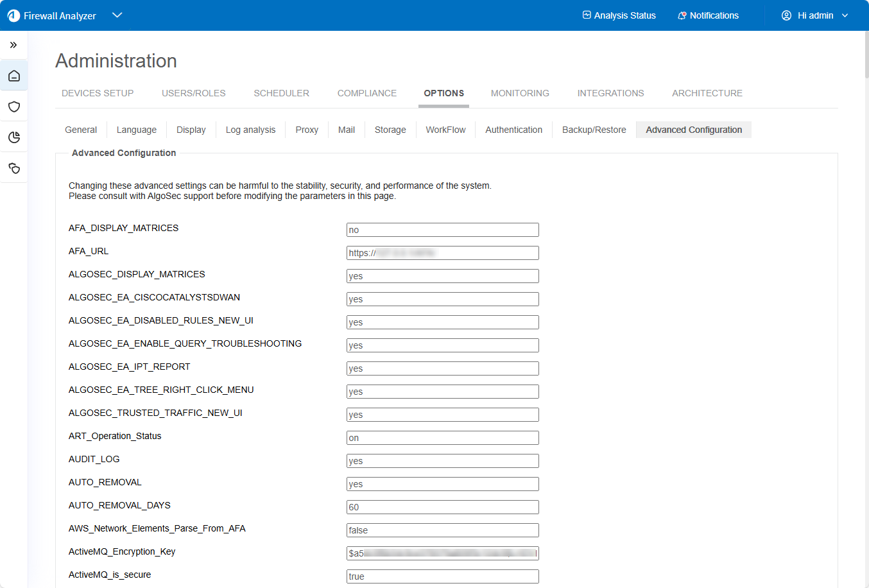
Task: Open the Firewall Analyzer product dropdown
Action: [x=117, y=15]
